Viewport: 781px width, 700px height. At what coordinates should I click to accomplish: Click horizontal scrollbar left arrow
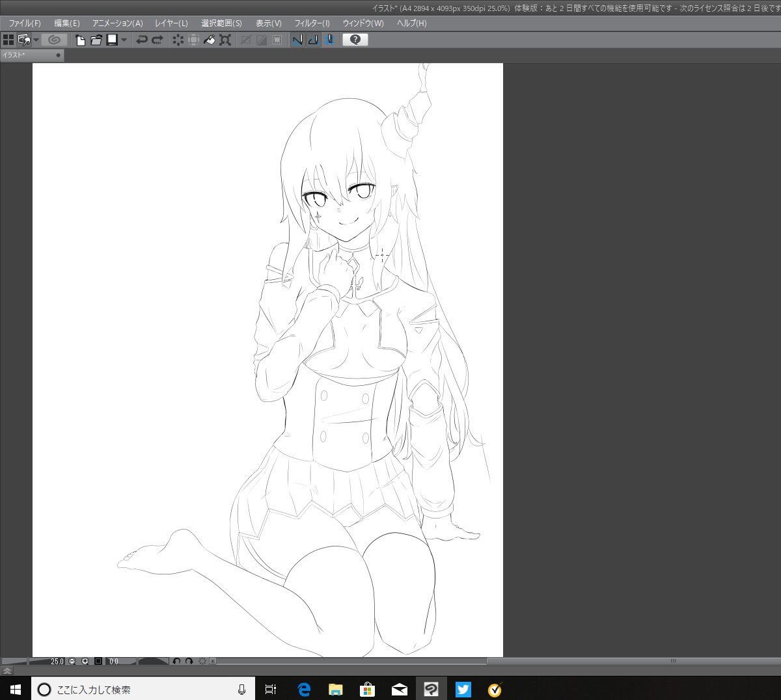click(213, 661)
